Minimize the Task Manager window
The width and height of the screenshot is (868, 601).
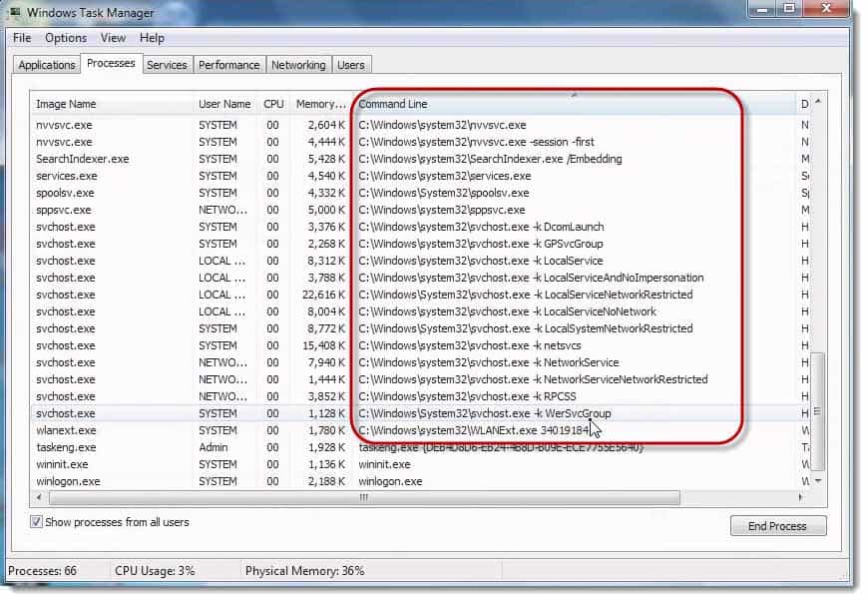pyautogui.click(x=763, y=8)
